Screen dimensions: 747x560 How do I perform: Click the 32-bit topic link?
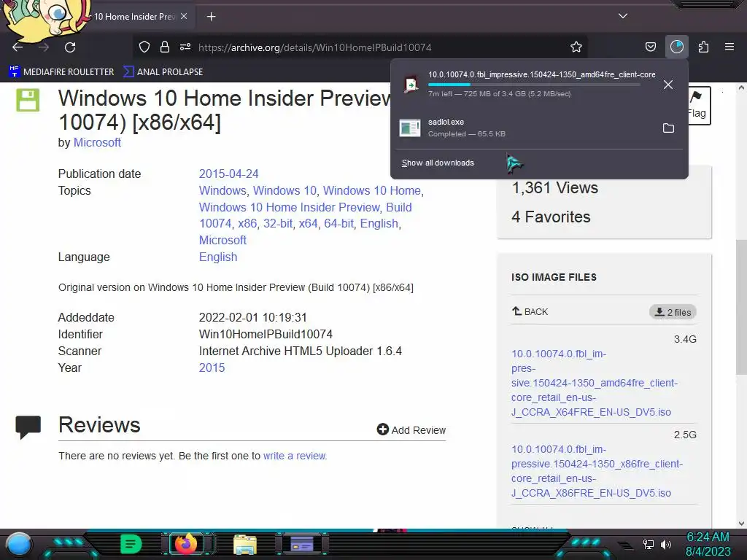[278, 223]
